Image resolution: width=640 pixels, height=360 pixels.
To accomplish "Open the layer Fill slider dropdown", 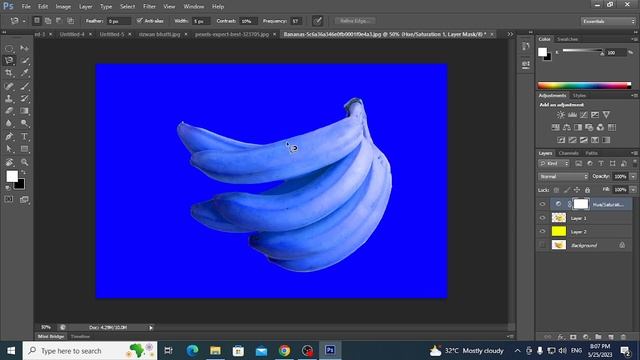I will click(633, 190).
